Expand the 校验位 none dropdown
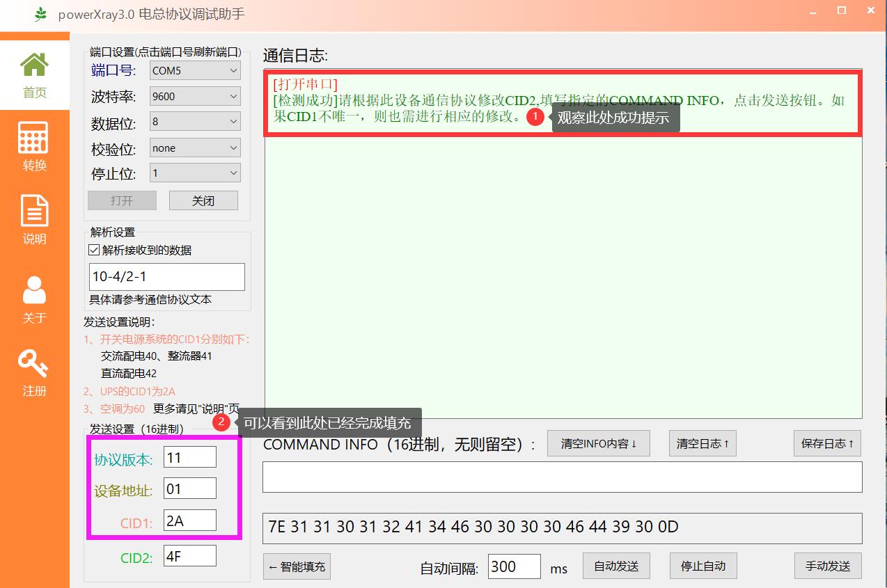The width and height of the screenshot is (887, 588). [195, 148]
